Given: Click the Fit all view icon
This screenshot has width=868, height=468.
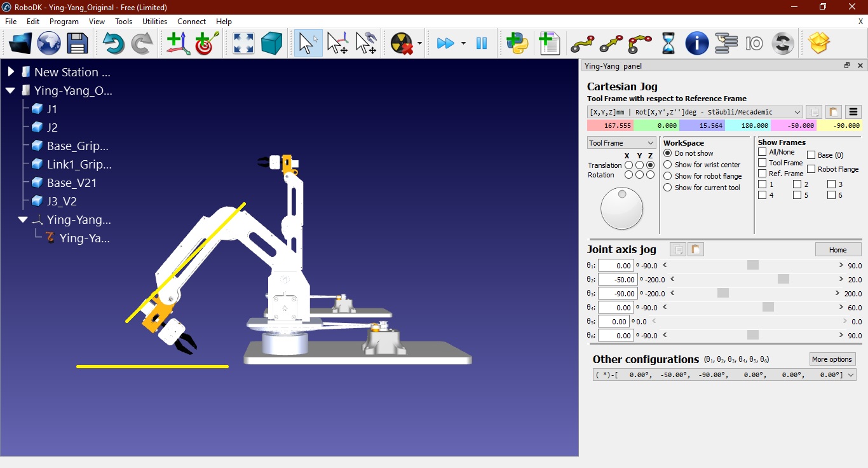Looking at the screenshot, I should 243,44.
